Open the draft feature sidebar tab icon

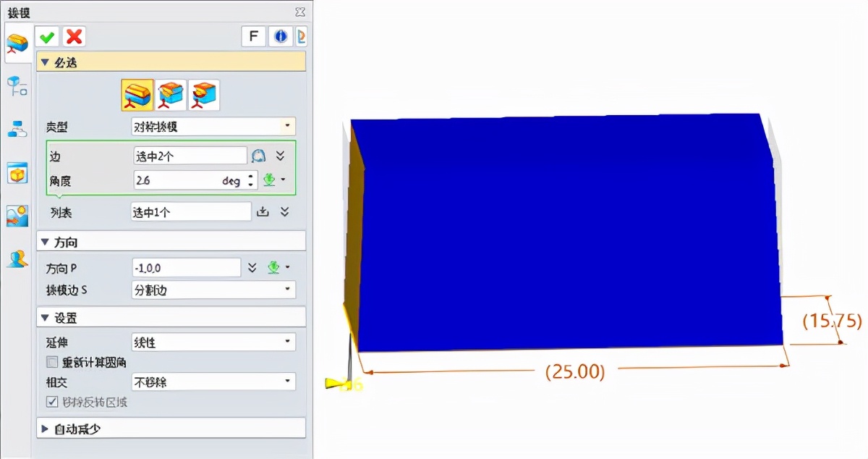17,44
